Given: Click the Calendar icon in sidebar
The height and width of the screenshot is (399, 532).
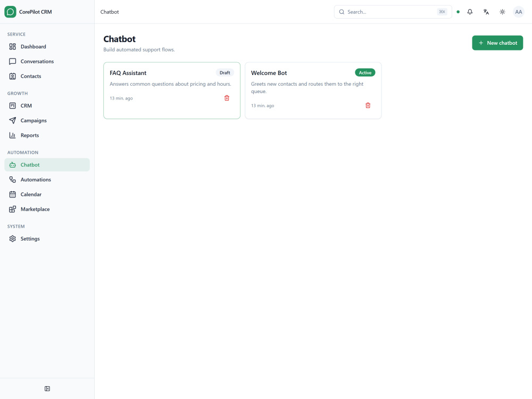Looking at the screenshot, I should point(13,194).
